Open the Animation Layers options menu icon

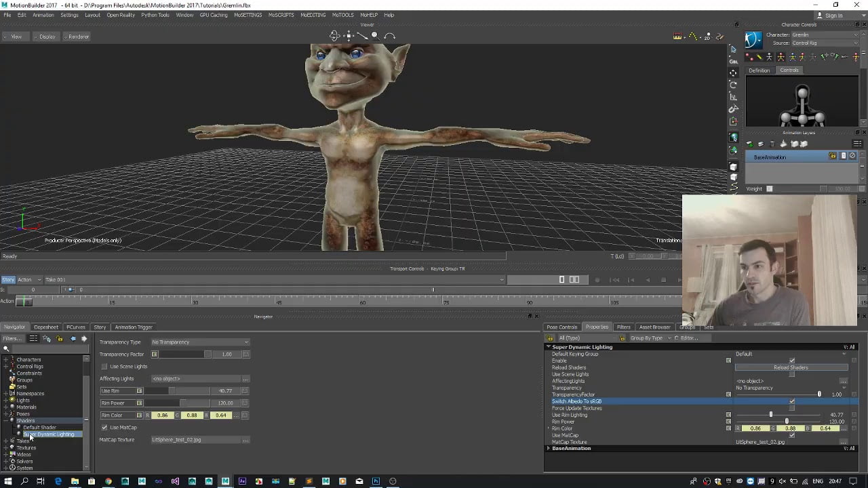tap(857, 144)
